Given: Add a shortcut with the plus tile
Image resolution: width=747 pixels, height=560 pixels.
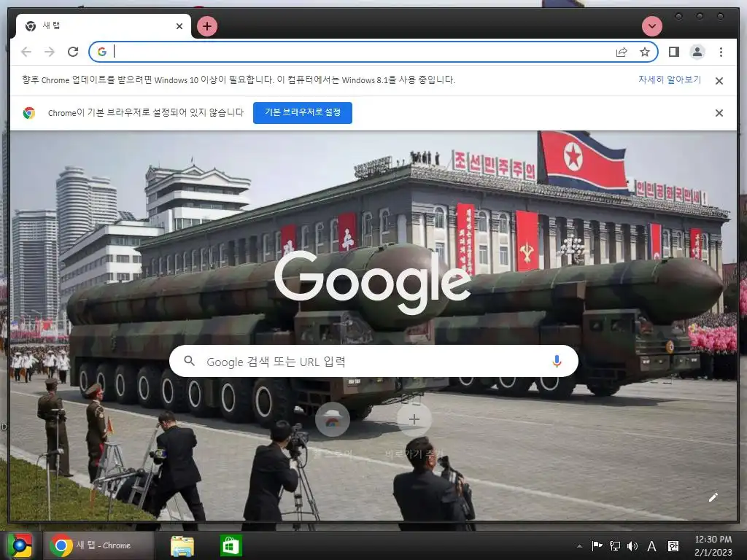Looking at the screenshot, I should (x=414, y=419).
